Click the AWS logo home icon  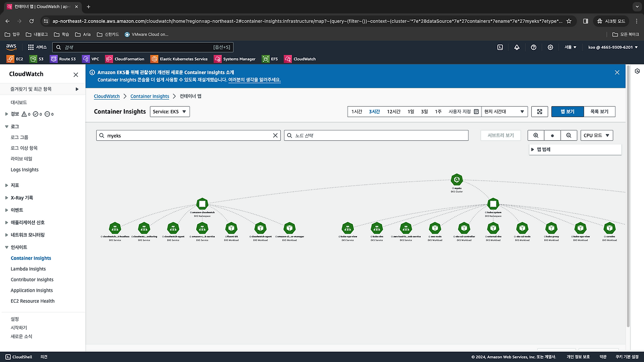[12, 47]
